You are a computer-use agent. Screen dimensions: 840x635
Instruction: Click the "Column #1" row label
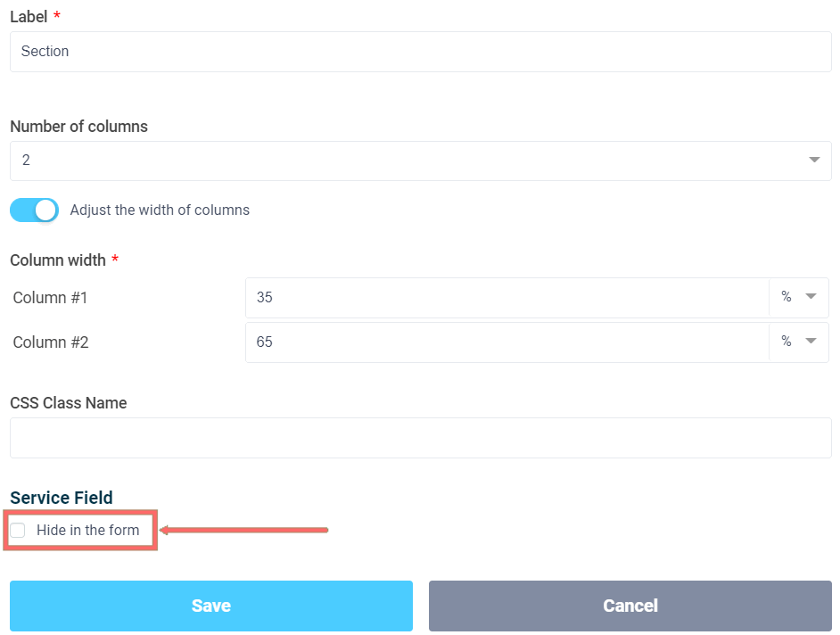51,298
